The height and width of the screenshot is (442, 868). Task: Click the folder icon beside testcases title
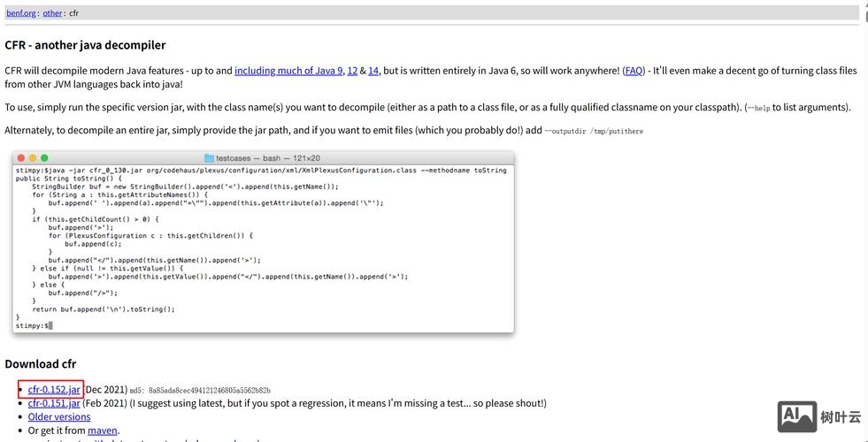click(209, 157)
